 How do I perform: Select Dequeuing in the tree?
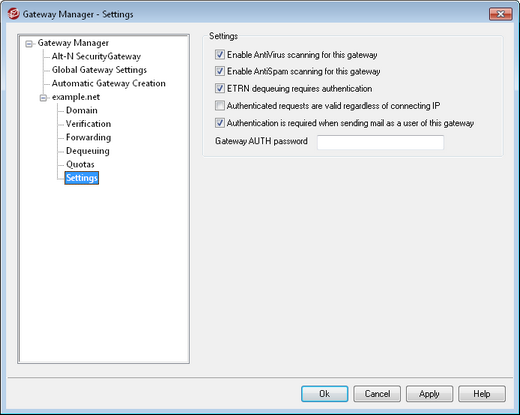tap(88, 151)
